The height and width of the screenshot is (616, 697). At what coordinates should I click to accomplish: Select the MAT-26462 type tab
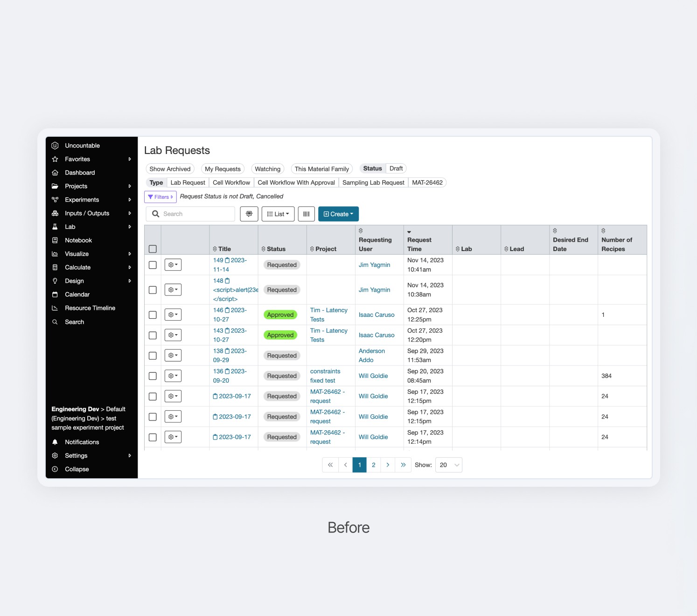click(427, 182)
